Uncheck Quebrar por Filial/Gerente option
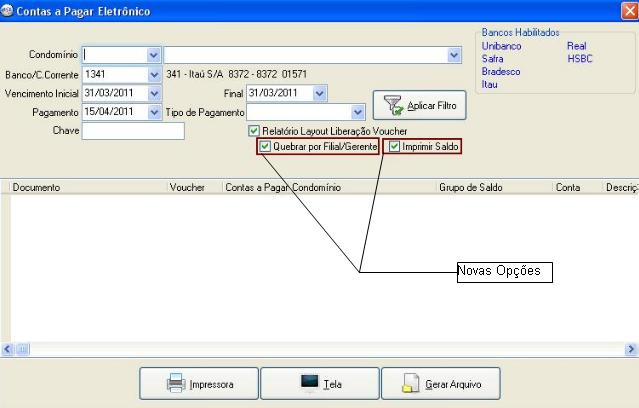Screen dimensions: 639x408 264,147
